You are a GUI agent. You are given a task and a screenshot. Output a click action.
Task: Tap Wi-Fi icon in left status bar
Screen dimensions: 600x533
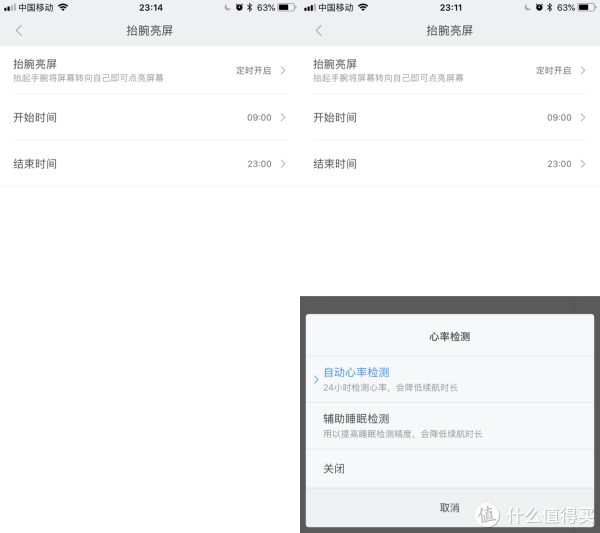[63, 7]
